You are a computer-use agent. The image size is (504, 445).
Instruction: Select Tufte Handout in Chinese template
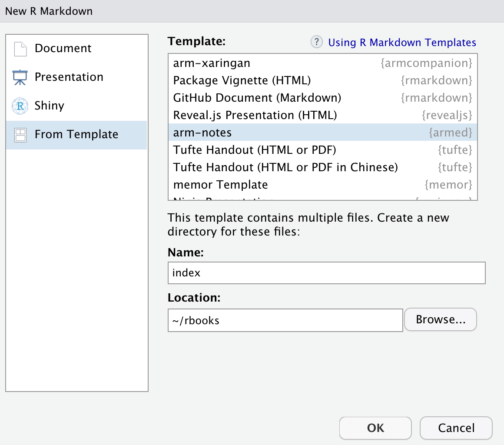285,167
